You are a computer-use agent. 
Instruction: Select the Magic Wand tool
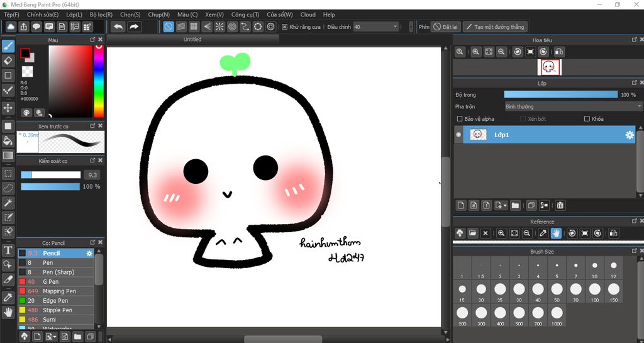(8, 202)
